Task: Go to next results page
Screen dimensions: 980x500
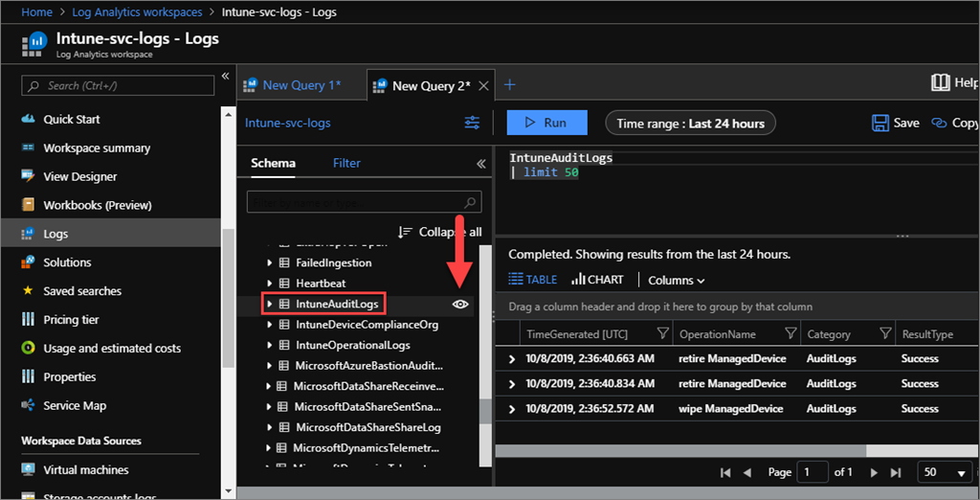Action: point(875,472)
